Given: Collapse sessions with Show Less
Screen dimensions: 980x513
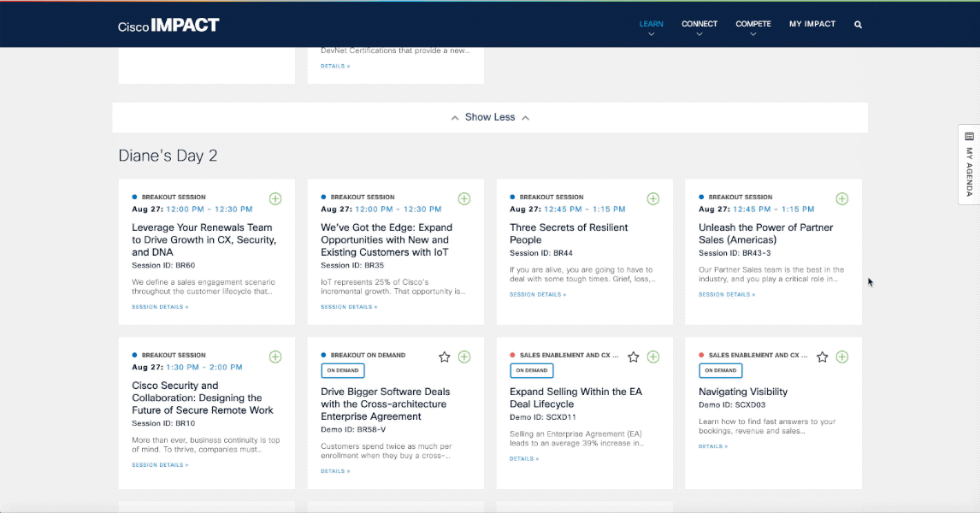Looking at the screenshot, I should click(490, 117).
